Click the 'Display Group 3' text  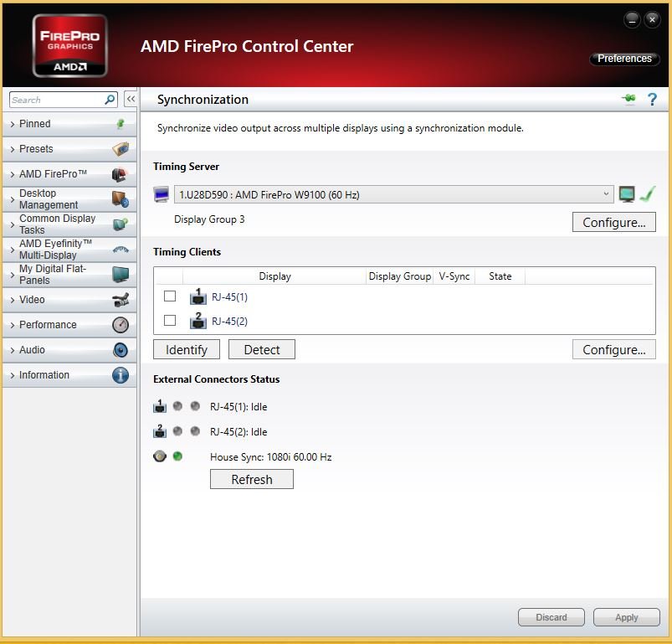209,219
